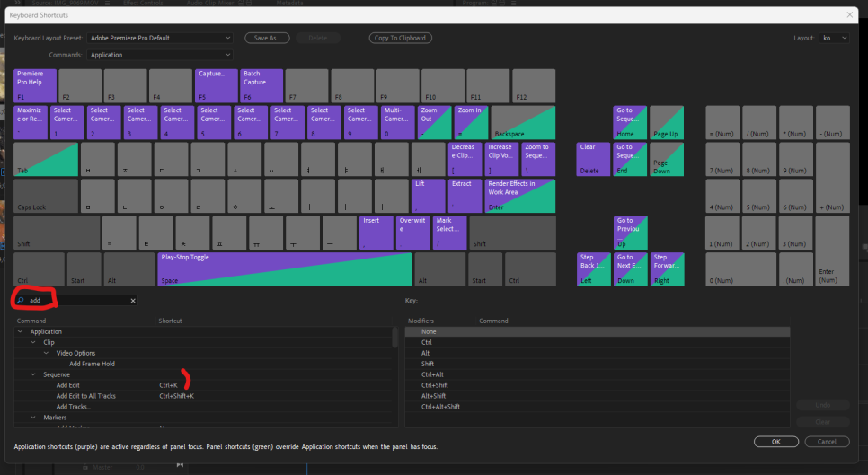Click the Step Forward Right arrow key
This screenshot has height=475, width=868.
pyautogui.click(x=667, y=269)
